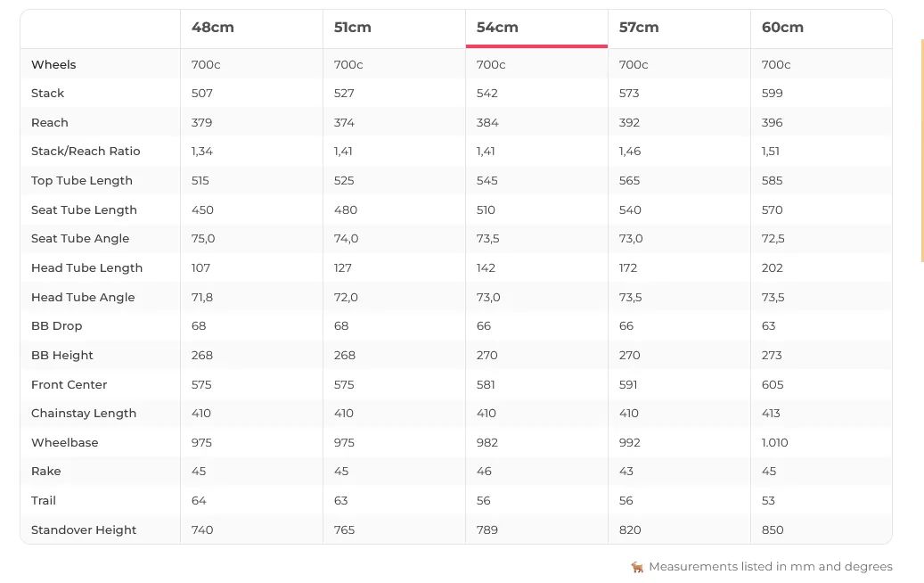Viewport: 924px width, 583px height.
Task: Click the goat icon beside the measurements note
Action: click(x=637, y=567)
